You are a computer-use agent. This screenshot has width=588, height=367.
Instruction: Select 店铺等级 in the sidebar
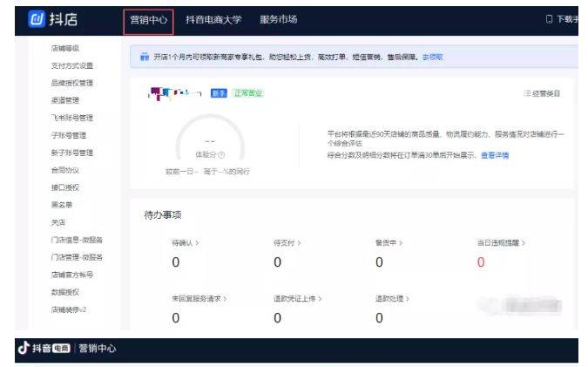point(65,49)
